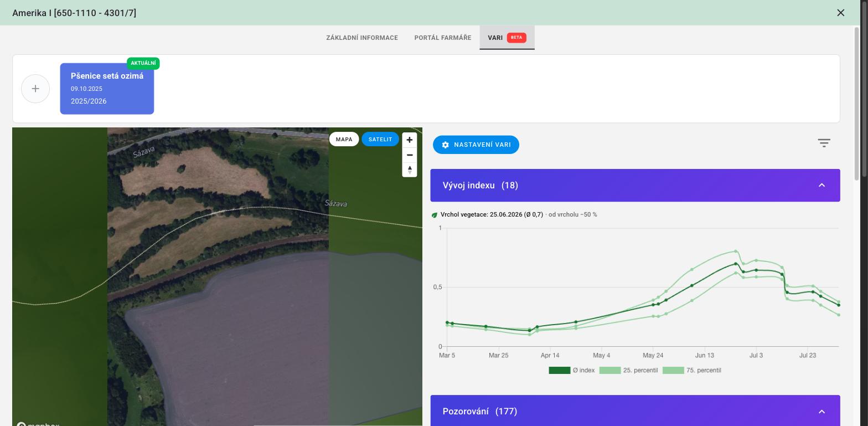The image size is (868, 426).
Task: Click the Sázava label near map center
Action: tap(336, 204)
